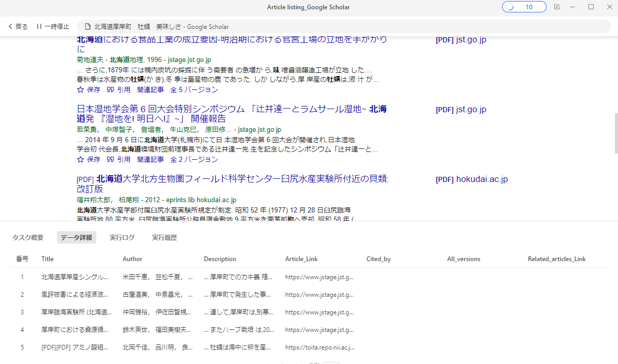Click description cell 厚岸町で発生した事

pos(237,295)
